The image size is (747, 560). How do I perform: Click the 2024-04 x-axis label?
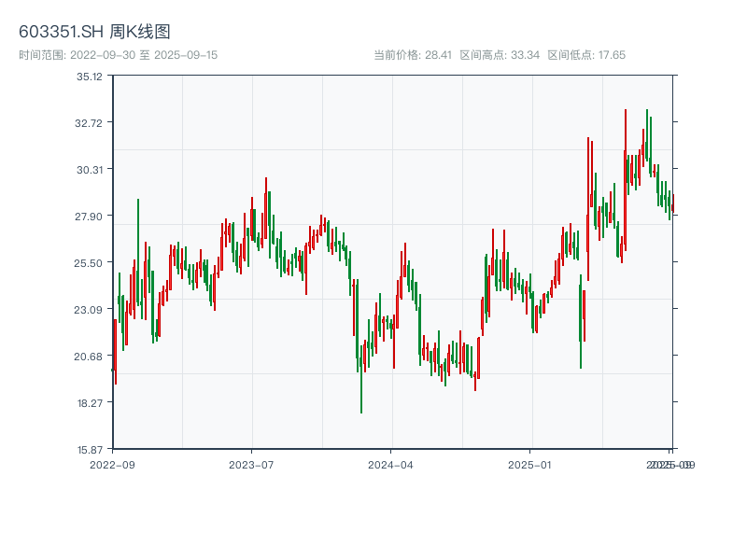tap(390, 465)
